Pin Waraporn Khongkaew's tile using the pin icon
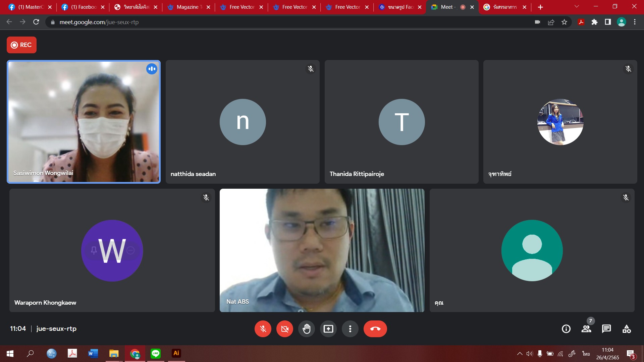 [94, 250]
